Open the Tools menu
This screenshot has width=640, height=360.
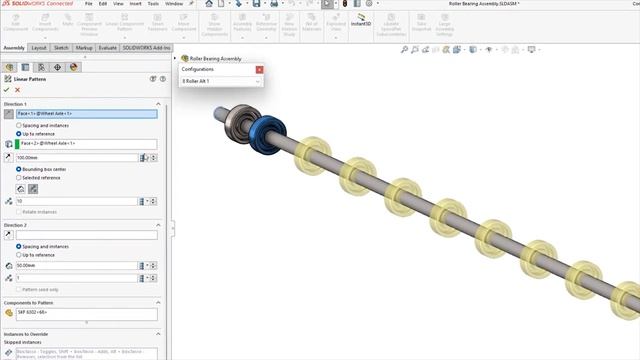click(153, 4)
